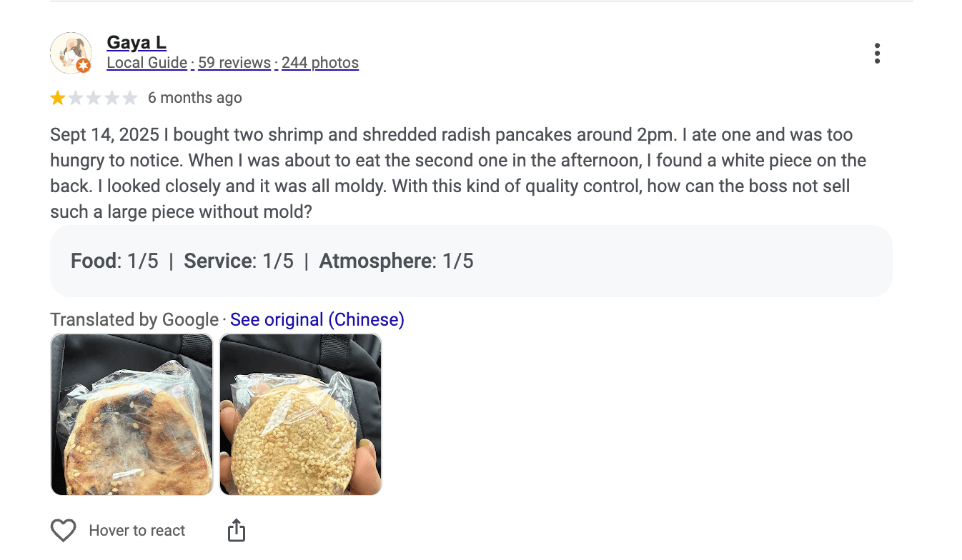
Task: Open the moldy pancake photo thumbnail
Action: (x=132, y=414)
